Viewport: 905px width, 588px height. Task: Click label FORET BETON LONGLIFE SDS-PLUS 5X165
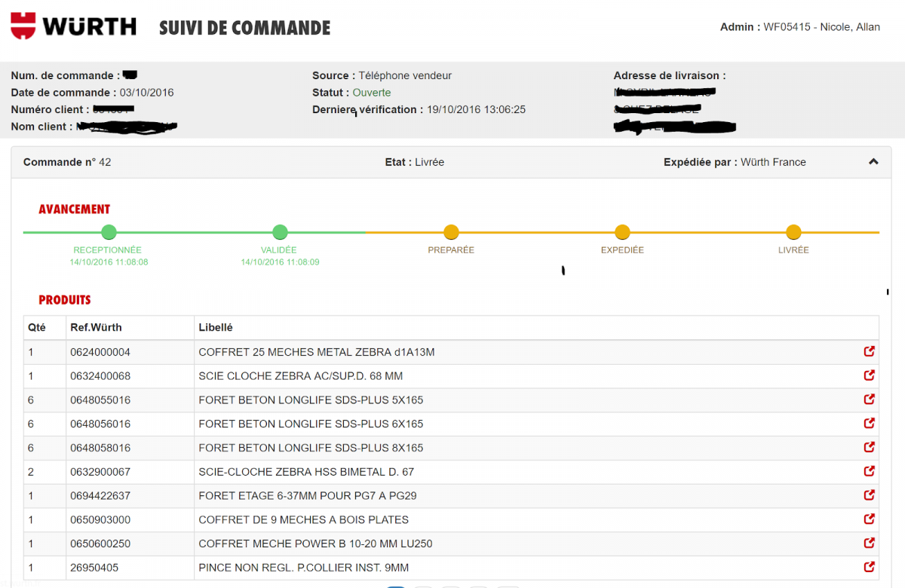pos(311,400)
